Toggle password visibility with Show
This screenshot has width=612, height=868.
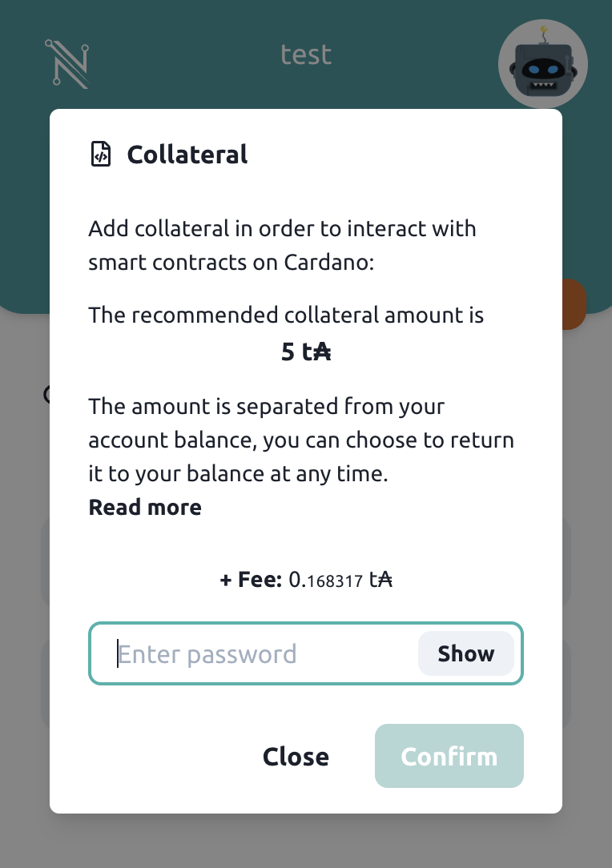tap(465, 653)
